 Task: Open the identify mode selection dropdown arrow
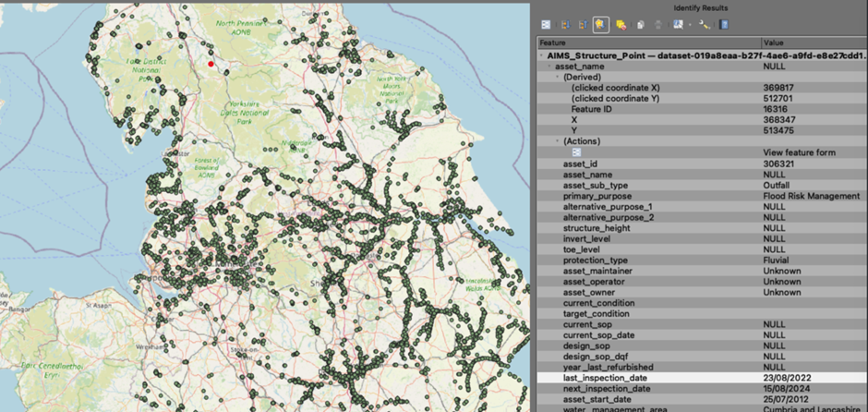point(688,25)
